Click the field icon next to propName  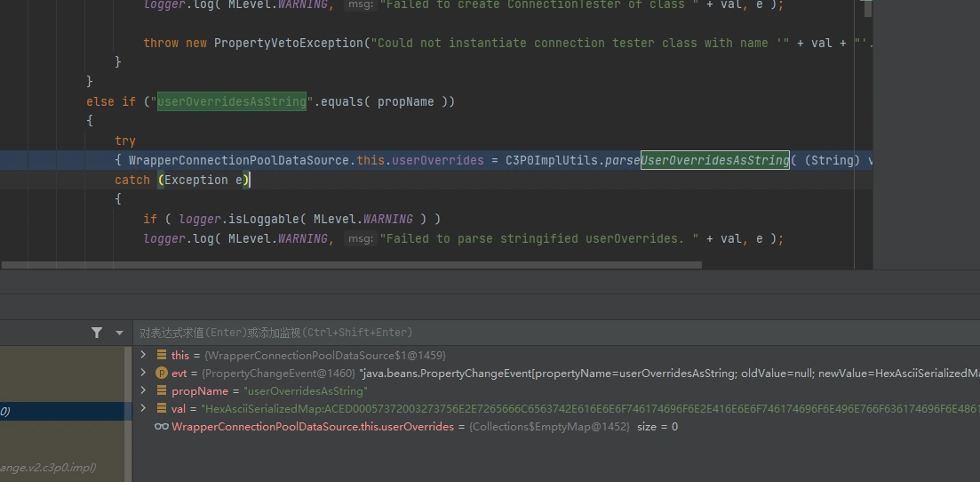[162, 390]
